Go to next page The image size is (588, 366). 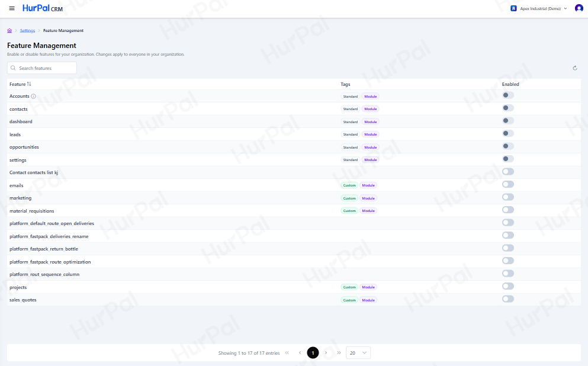[326, 353]
